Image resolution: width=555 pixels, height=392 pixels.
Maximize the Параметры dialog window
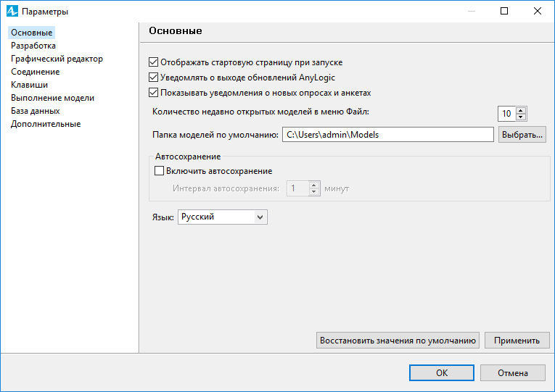pos(504,12)
